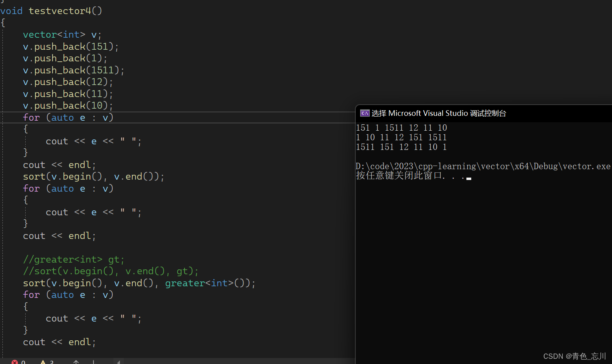Click the highlighted first 'for (auto e : v)' line
612x364 pixels.
[68, 118]
